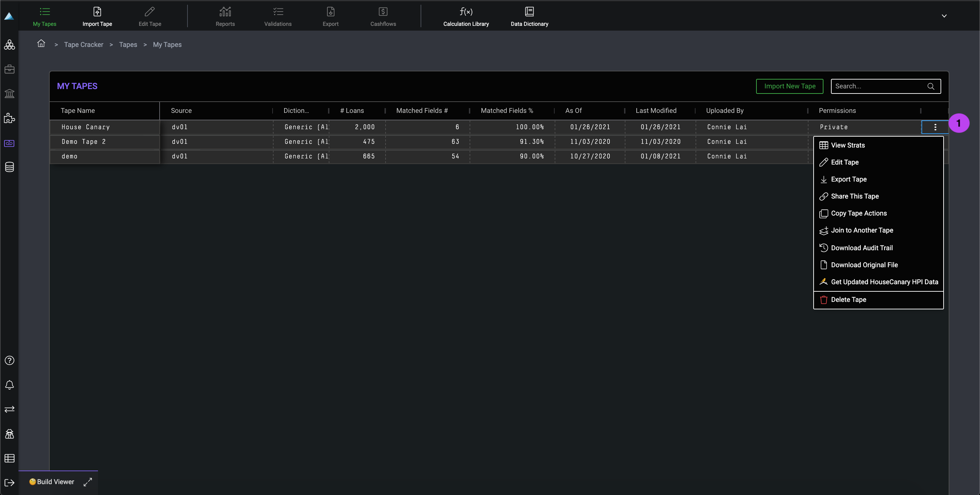The image size is (980, 495).
Task: Open the House Canary row three-dot menu
Action: [x=935, y=127]
